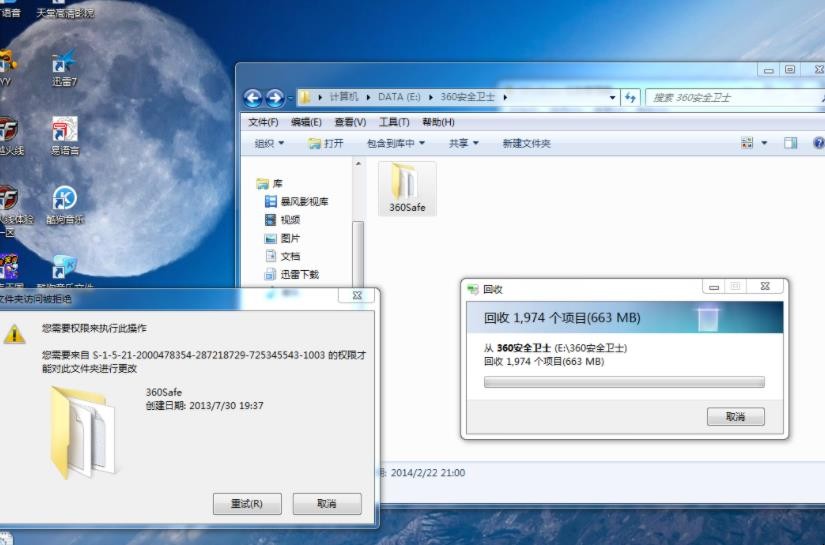Open the 文件(F) menu
This screenshot has width=825, height=545.
[x=263, y=122]
